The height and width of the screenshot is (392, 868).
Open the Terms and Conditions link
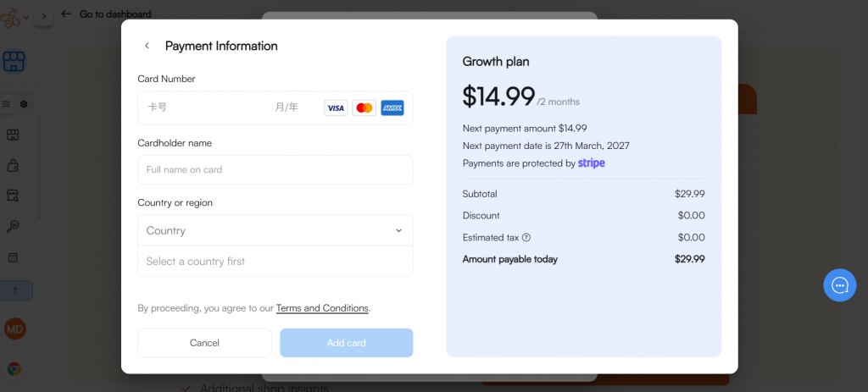coord(322,308)
